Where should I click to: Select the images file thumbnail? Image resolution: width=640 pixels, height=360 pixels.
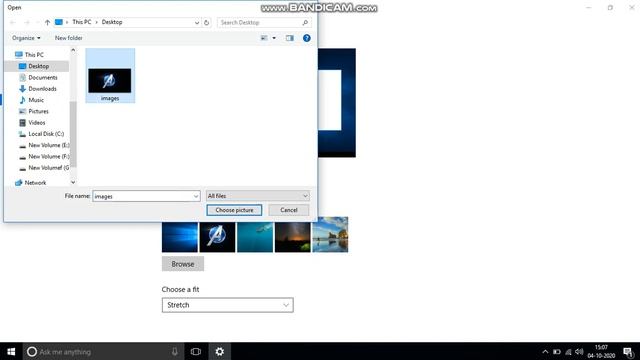pos(110,76)
